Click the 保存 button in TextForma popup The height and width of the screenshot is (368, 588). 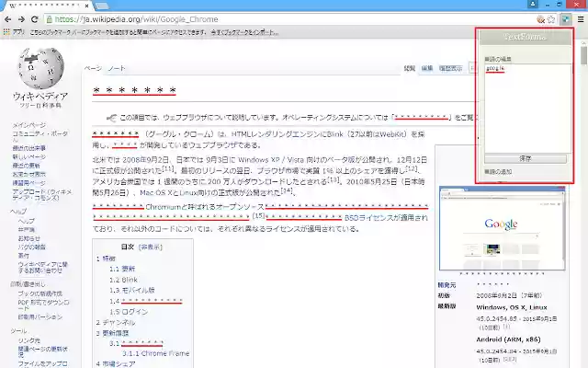[526, 158]
